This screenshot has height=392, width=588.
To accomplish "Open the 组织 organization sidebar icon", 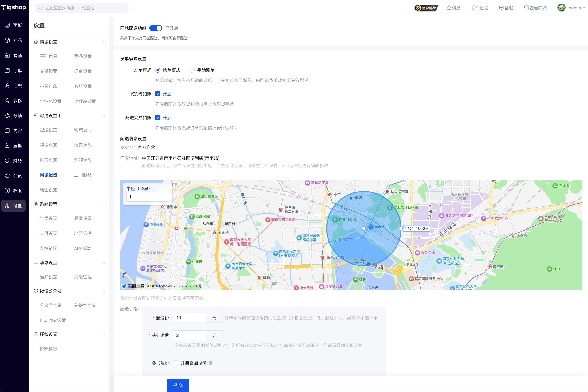I will [x=7, y=85].
